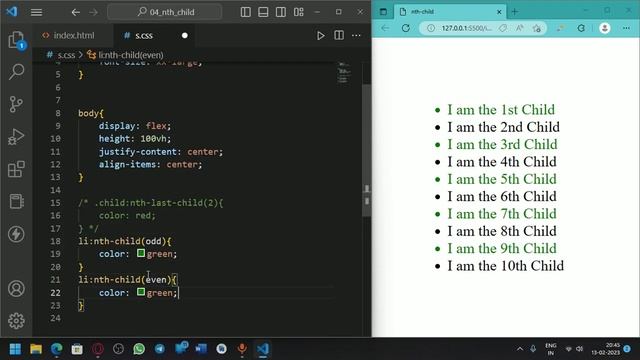Screen dimensions: 640x360
Task: Click 'height: 100vh;' on line 10
Action: point(135,139)
